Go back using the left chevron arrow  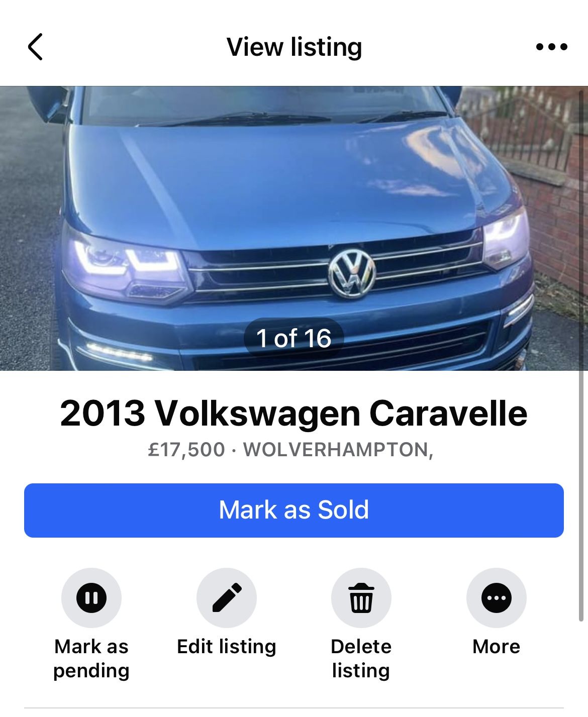(35, 47)
